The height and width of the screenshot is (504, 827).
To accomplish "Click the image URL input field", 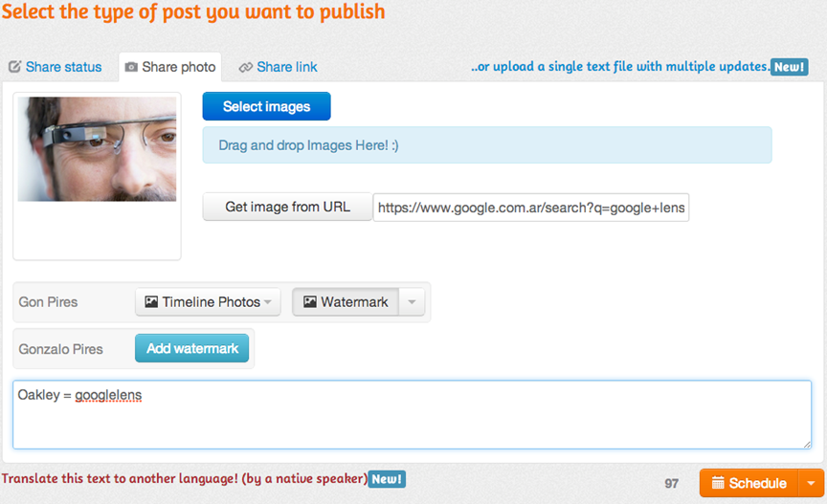I will pyautogui.click(x=531, y=208).
